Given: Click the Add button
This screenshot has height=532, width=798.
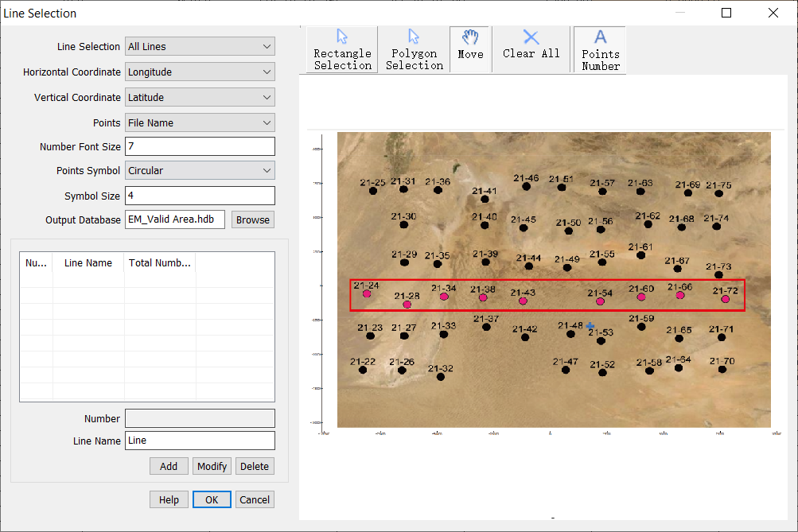Looking at the screenshot, I should click(x=169, y=466).
